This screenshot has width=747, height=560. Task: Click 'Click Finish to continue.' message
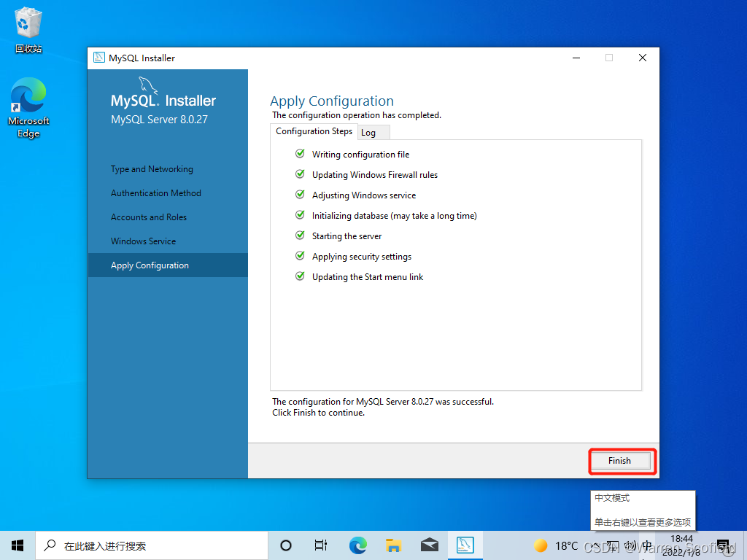pos(319,413)
